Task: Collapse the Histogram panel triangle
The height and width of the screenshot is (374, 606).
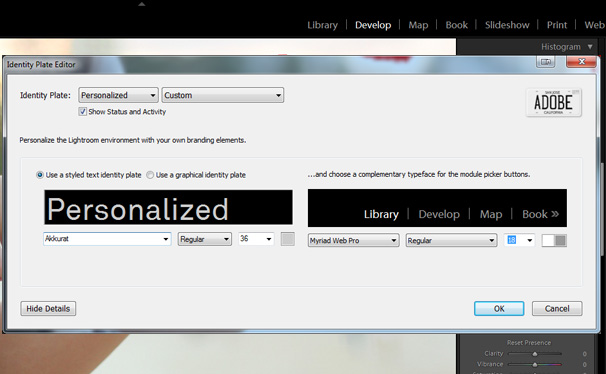Action: (590, 47)
